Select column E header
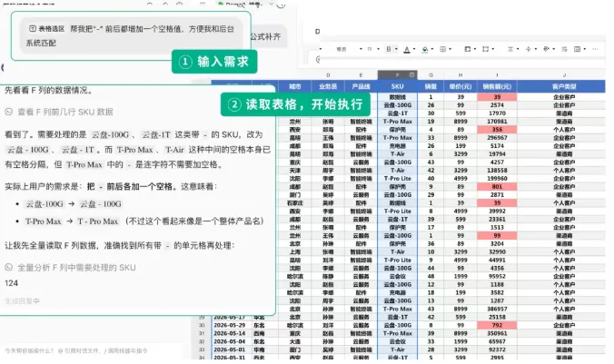 coord(361,75)
